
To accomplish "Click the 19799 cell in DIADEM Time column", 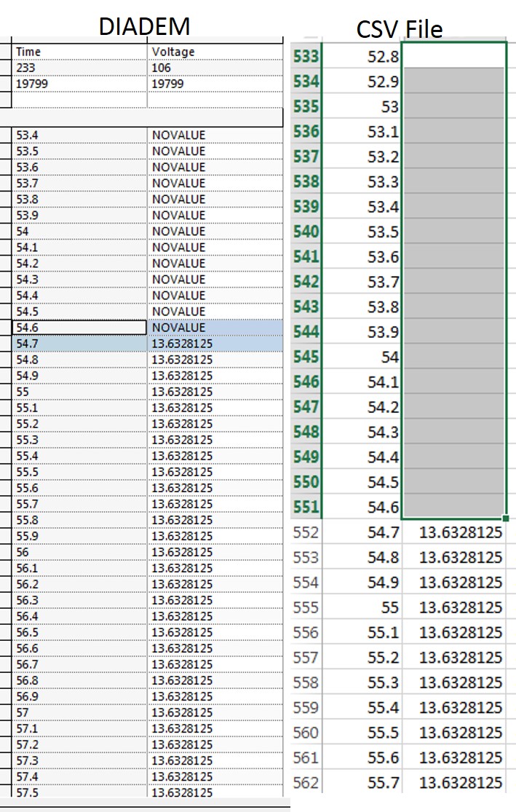I will tap(79, 84).
